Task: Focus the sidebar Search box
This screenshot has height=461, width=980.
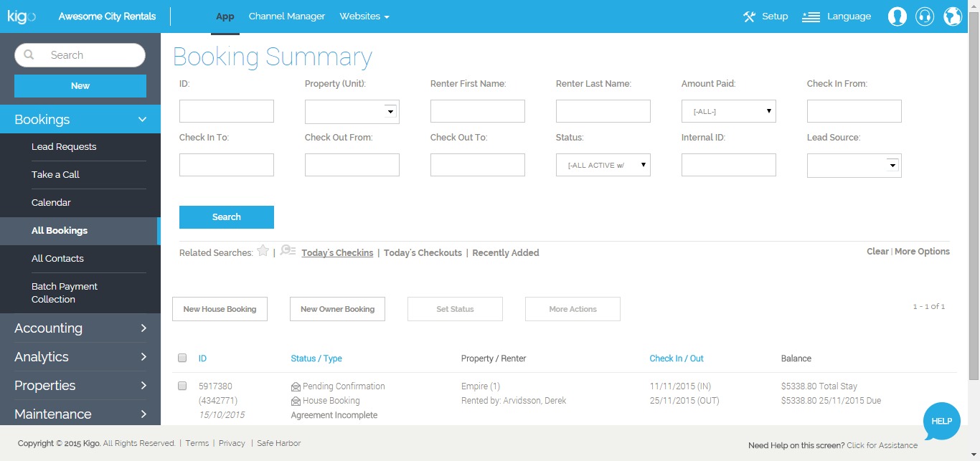Action: 80,55
